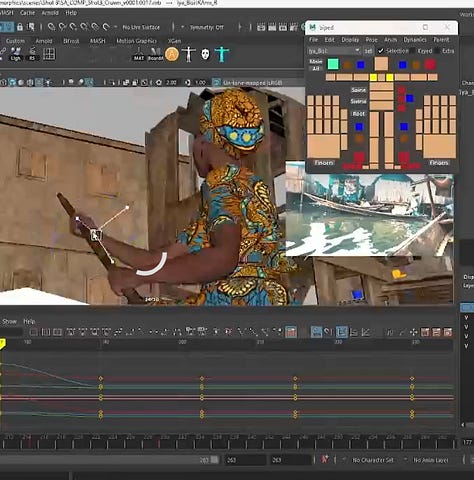The width and height of the screenshot is (474, 480).
Task: Toggle the Extra checkbox in Biped picker
Action: tap(437, 51)
